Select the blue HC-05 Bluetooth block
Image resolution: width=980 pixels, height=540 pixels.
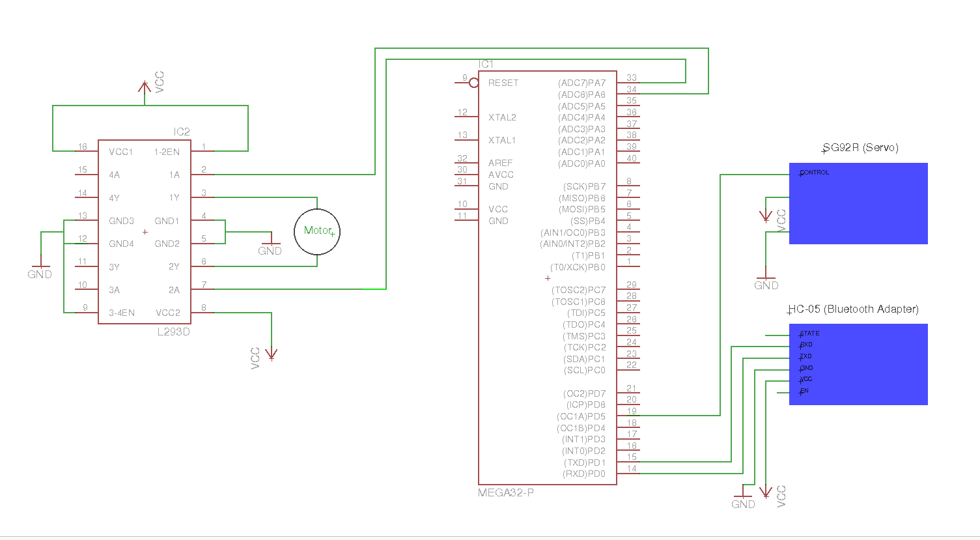click(x=858, y=364)
